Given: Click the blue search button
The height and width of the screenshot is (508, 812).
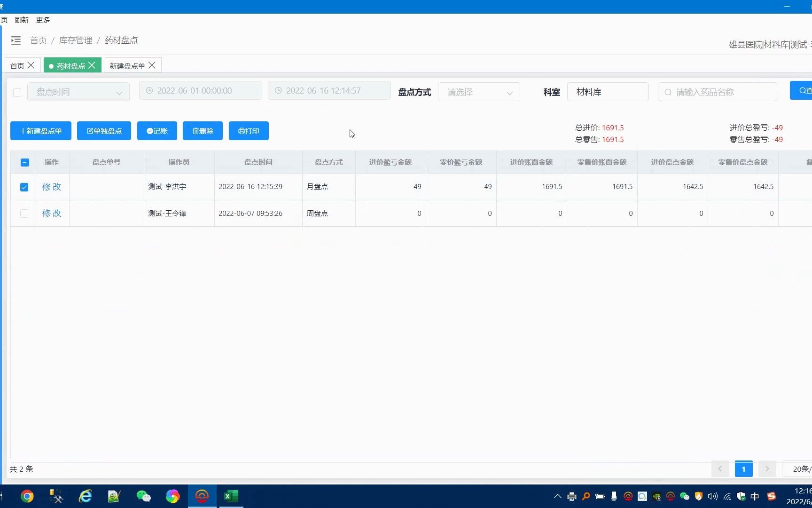Looking at the screenshot, I should click(801, 90).
